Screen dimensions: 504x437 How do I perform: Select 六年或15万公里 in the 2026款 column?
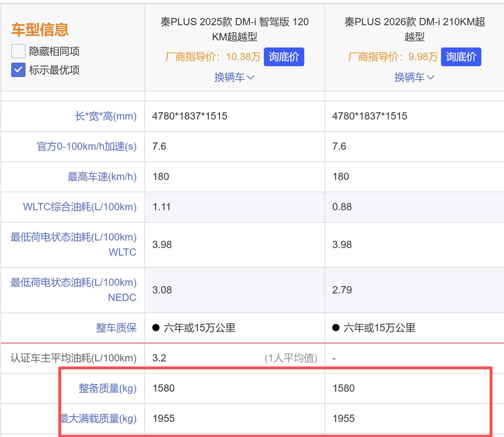click(x=379, y=328)
